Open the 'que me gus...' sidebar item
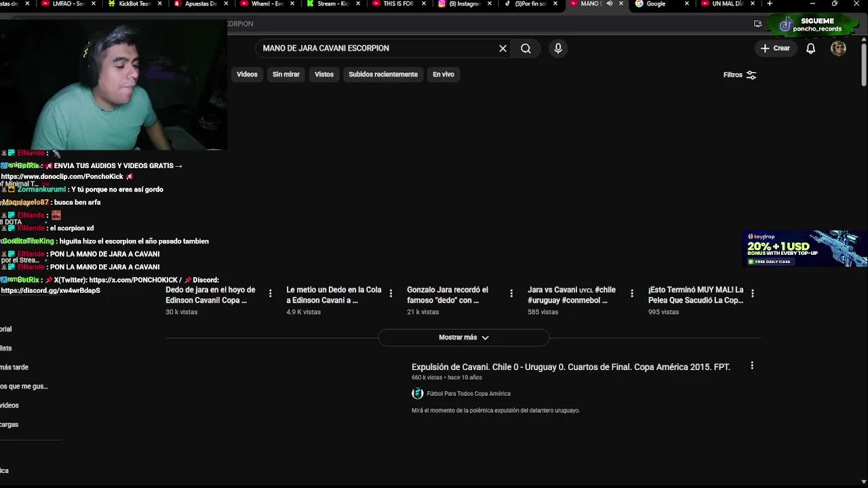 (x=24, y=386)
